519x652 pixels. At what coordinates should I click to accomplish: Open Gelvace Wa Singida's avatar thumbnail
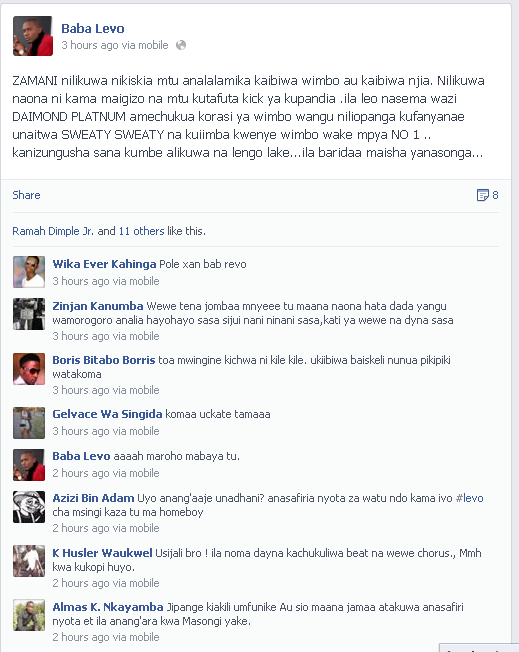point(29,423)
